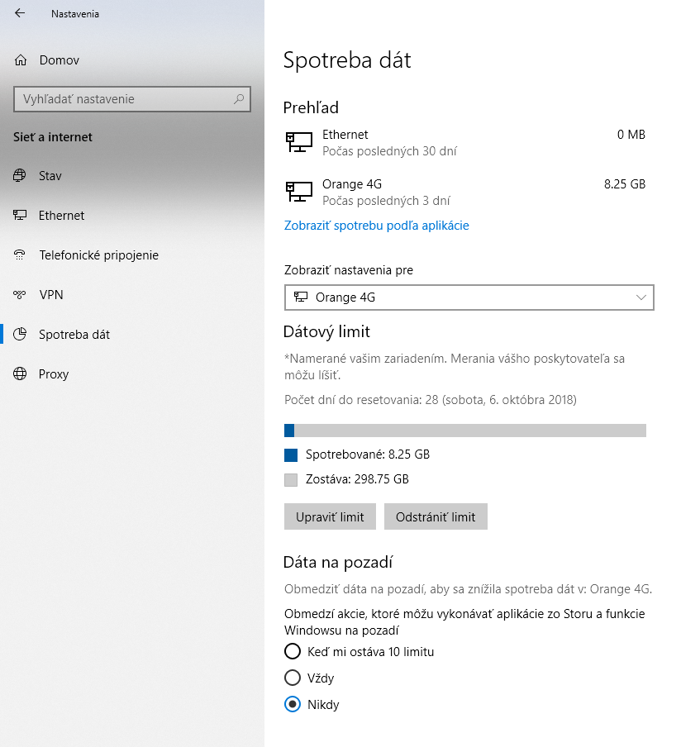Image resolution: width=700 pixels, height=747 pixels.
Task: Expand dropdown using its chevron arrow
Action: [x=641, y=297]
